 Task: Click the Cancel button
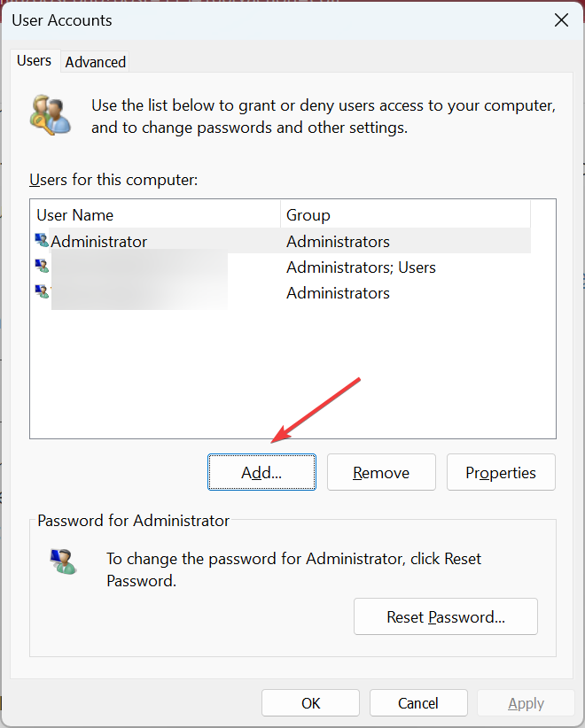(x=418, y=703)
